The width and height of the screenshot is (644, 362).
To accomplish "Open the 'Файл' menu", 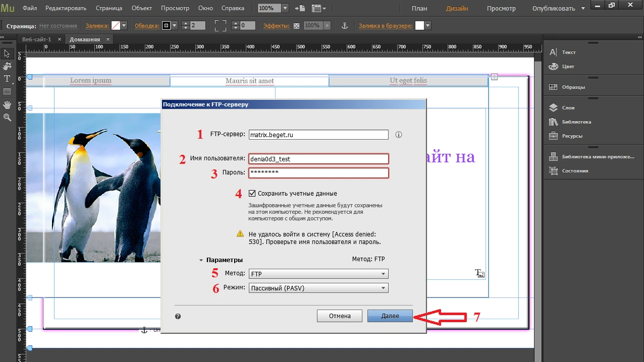I will 30,9.
